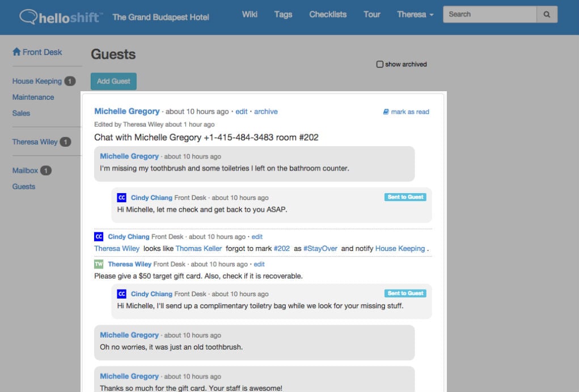
Task: Click the Add Guest button
Action: coord(113,81)
